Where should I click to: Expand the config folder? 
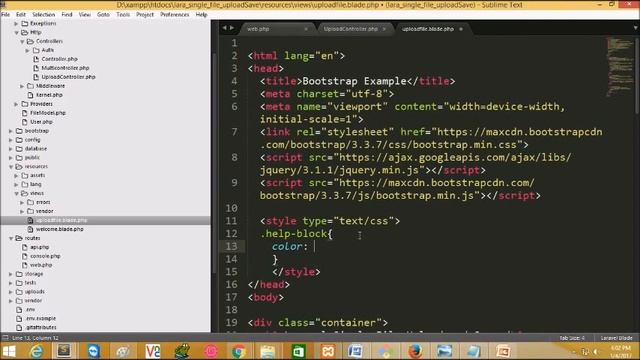11,140
